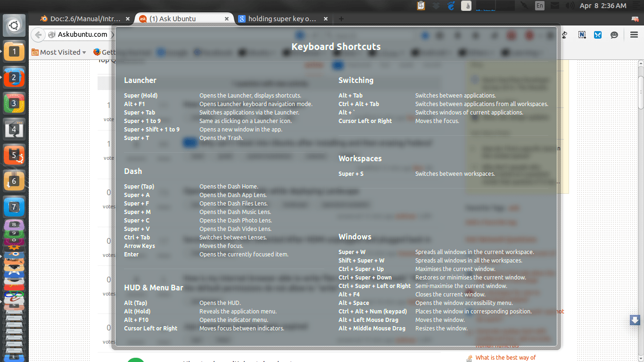Open the Dropbox indicator in top panel
Viewport: 644px width, 362px height.
tap(436, 6)
